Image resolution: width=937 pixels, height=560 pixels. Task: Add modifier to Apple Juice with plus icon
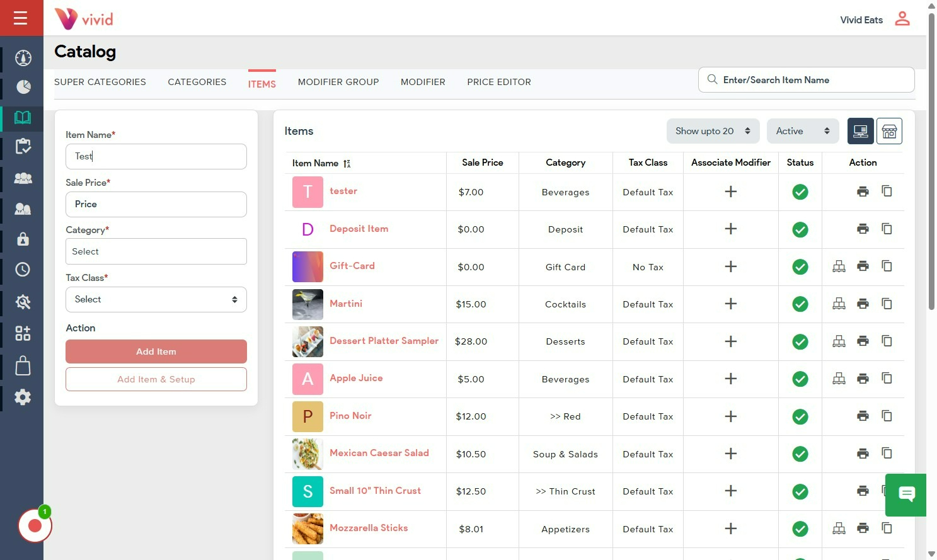[x=731, y=379]
